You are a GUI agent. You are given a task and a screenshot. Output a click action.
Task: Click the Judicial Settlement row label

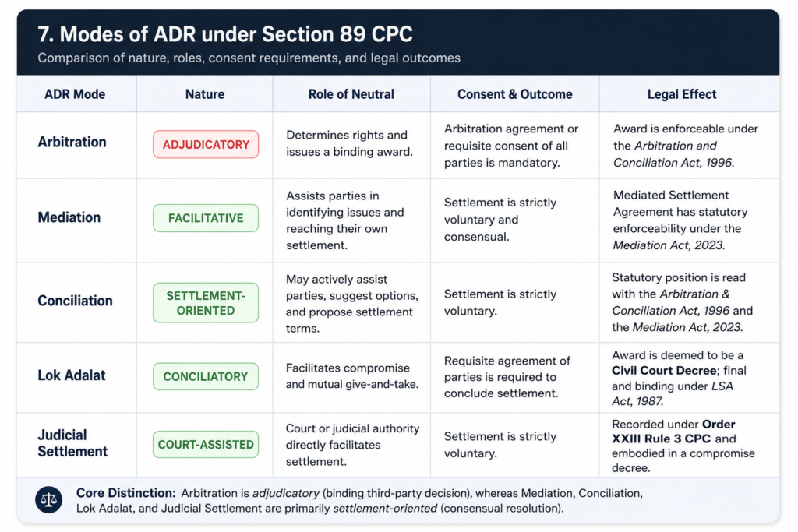tap(72, 443)
